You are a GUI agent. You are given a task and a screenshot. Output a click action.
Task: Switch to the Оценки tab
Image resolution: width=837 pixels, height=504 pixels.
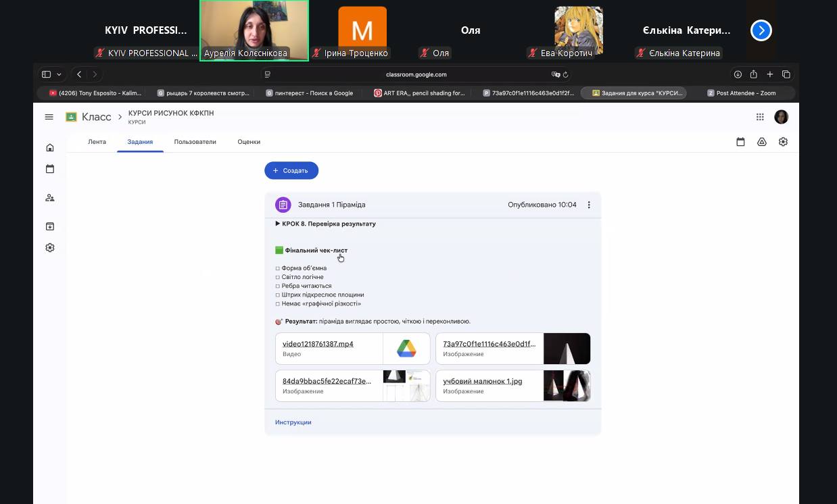click(x=249, y=142)
